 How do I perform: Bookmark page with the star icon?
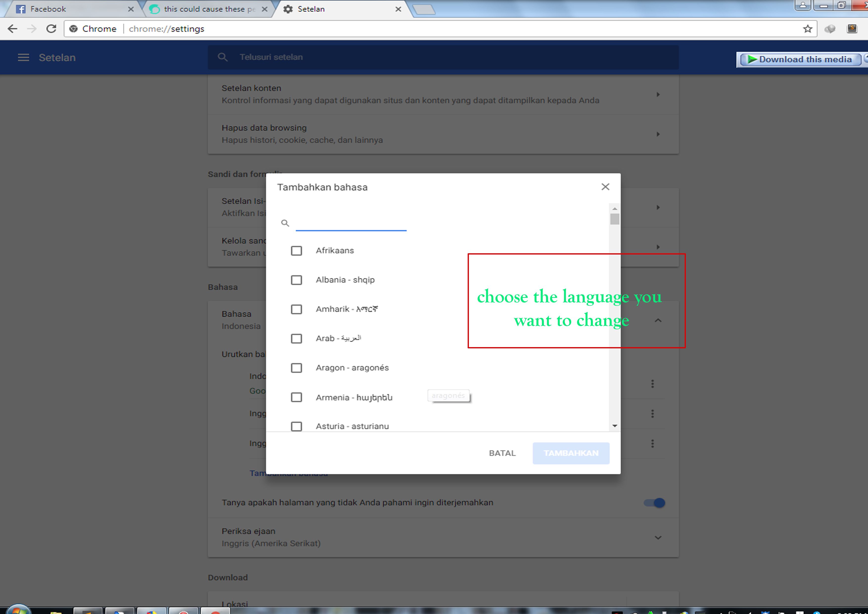click(808, 29)
